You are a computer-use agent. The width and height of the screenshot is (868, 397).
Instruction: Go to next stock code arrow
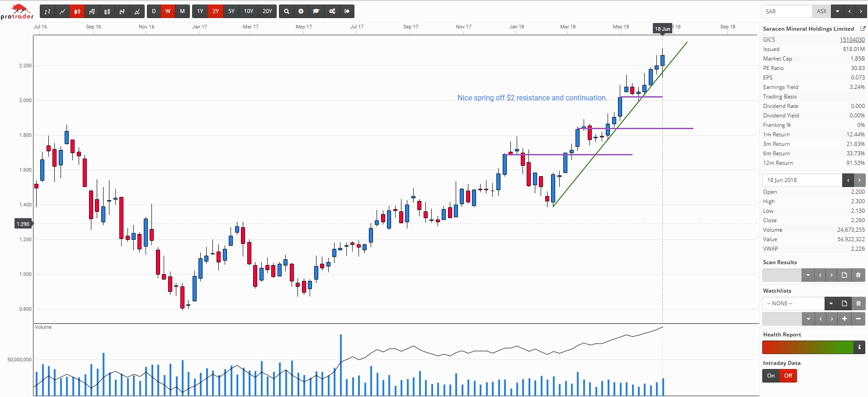click(x=860, y=11)
